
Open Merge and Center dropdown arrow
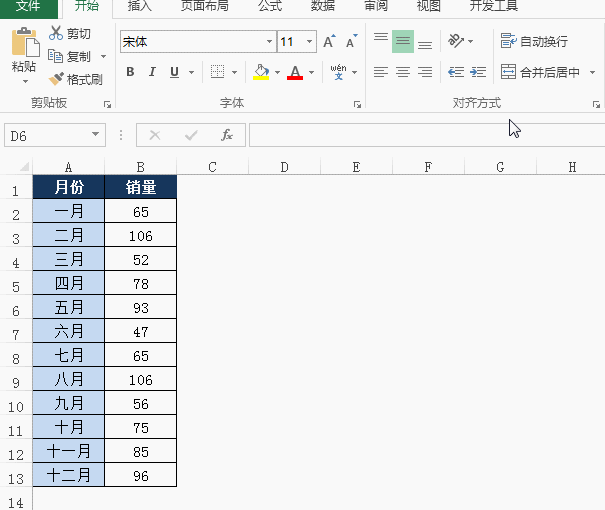(592, 72)
